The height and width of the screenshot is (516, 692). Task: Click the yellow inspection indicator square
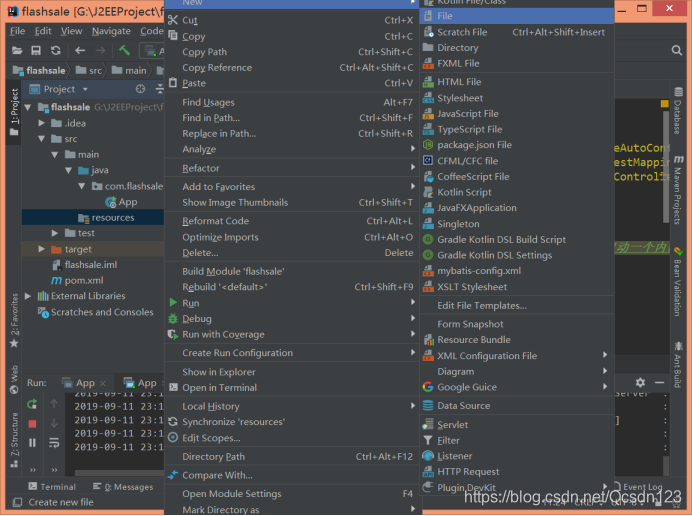click(x=664, y=104)
